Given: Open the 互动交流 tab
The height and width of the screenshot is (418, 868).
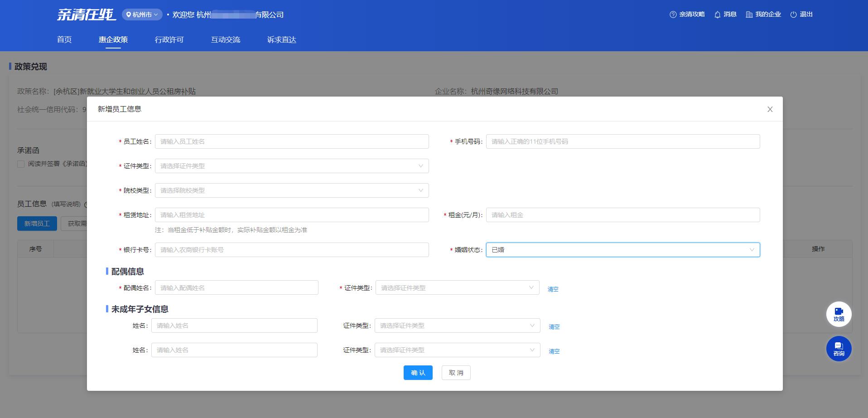Looking at the screenshot, I should tap(225, 39).
